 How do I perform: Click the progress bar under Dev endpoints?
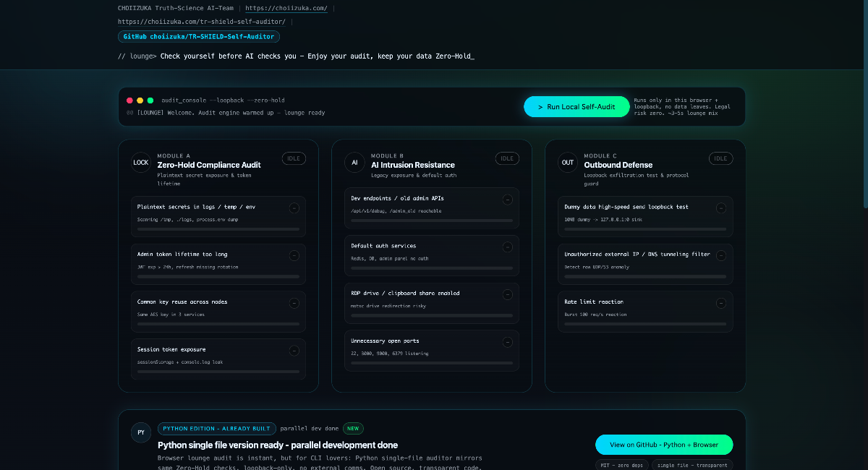click(x=432, y=221)
